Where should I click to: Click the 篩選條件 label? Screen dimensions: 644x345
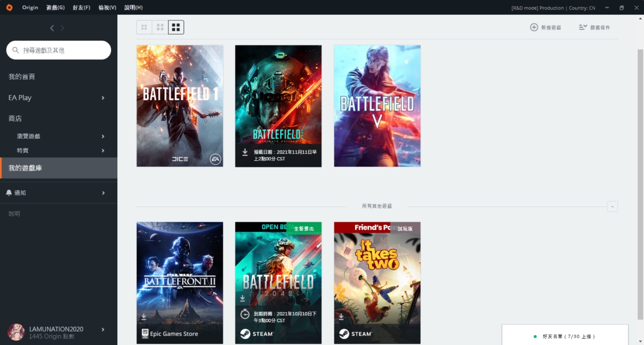coord(600,28)
